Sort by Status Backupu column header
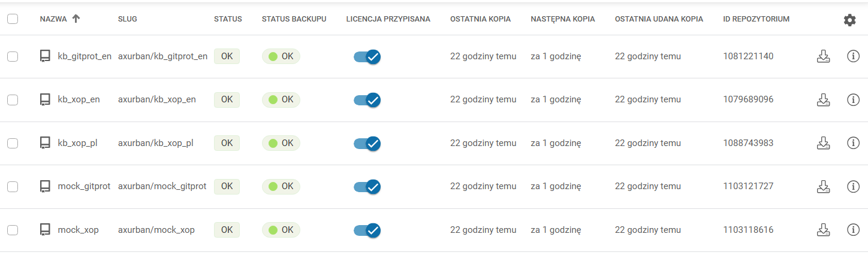The image size is (868, 255). [x=294, y=19]
